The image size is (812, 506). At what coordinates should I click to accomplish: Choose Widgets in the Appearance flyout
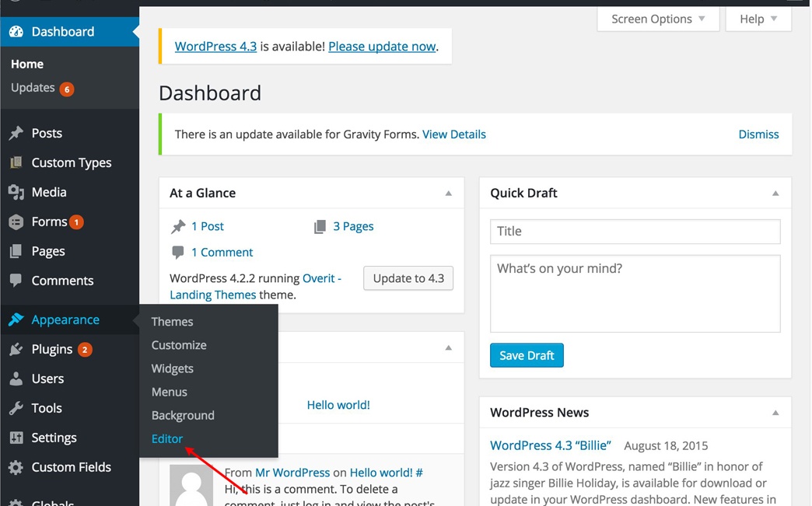[x=173, y=369]
